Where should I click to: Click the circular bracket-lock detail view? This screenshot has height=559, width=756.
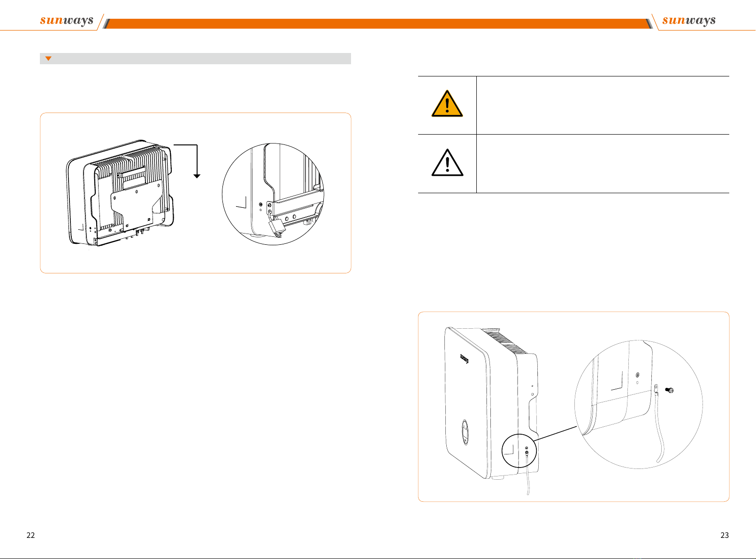tap(273, 194)
